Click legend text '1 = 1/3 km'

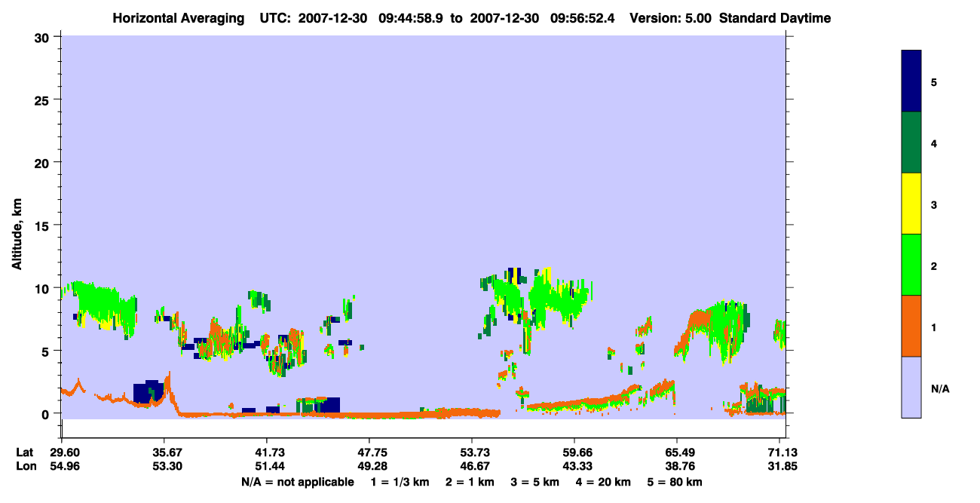(x=400, y=482)
